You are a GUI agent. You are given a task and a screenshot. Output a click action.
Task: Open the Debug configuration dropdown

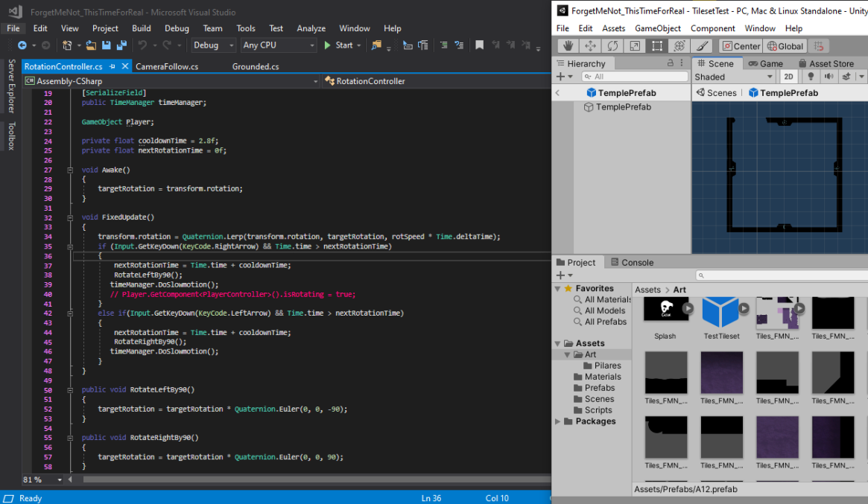click(213, 45)
